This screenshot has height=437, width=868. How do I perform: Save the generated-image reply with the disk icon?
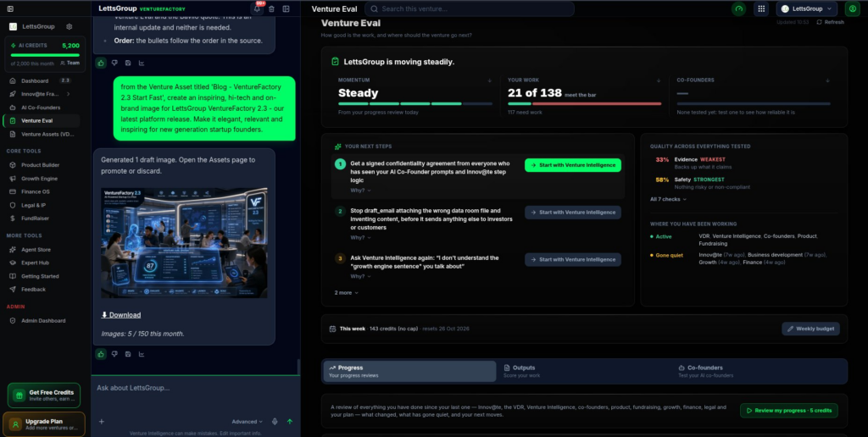(x=128, y=354)
